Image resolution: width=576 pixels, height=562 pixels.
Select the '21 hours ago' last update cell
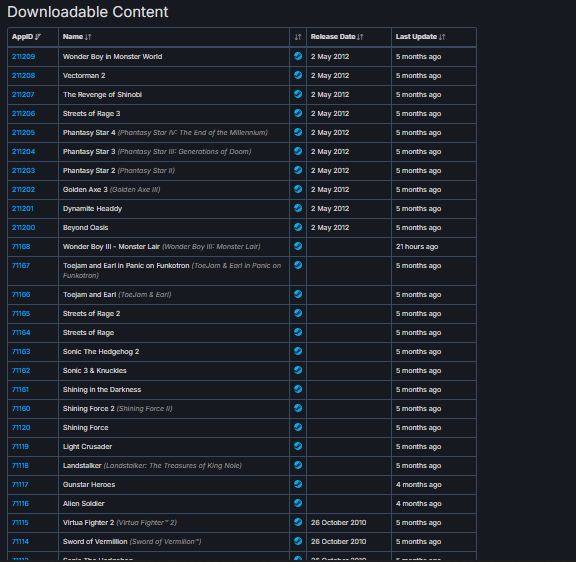coord(434,246)
